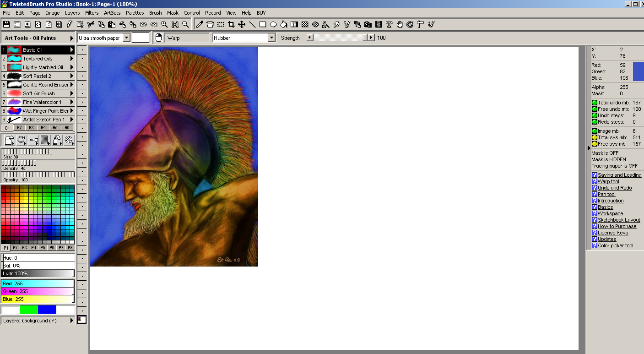Click the paper preview box beside paper dropdown
Viewport: 644px width, 354px height.
(141, 38)
